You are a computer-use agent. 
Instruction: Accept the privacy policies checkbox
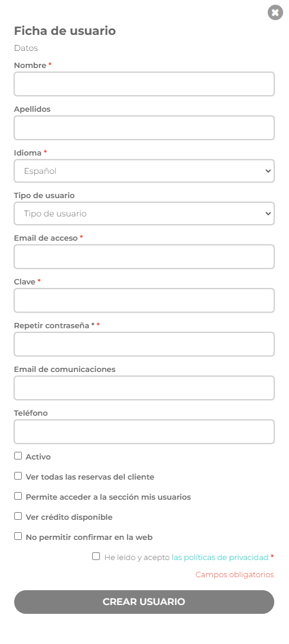coord(96,556)
